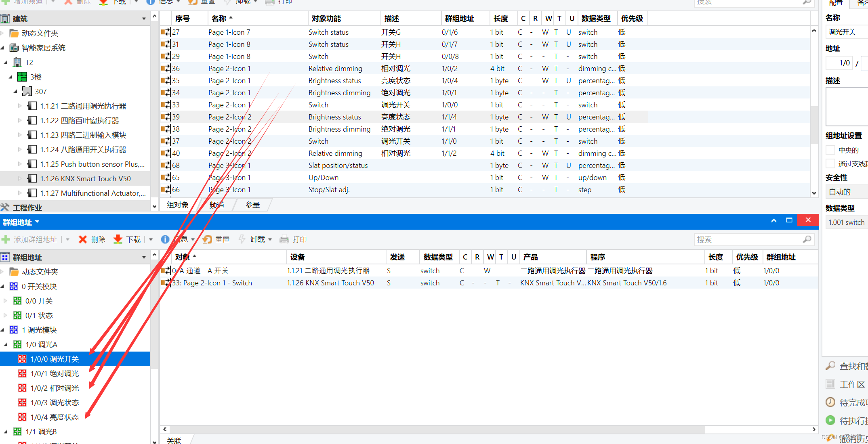Image resolution: width=868 pixels, height=444 pixels.
Task: Switch to the 参量 tab
Action: (x=252, y=205)
